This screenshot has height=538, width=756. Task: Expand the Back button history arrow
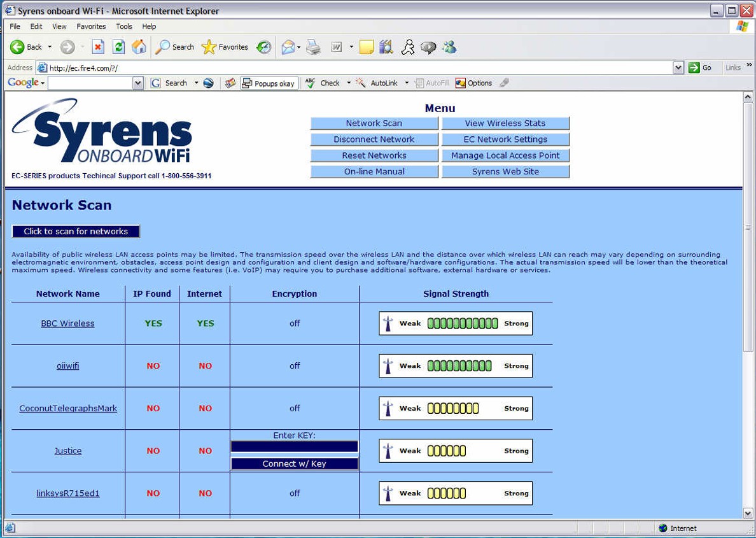tap(50, 47)
